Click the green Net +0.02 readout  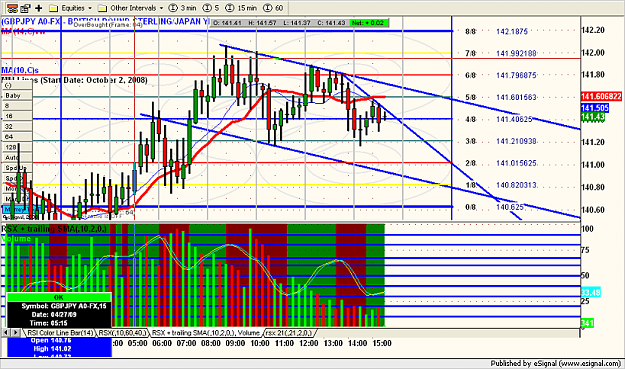coord(368,23)
